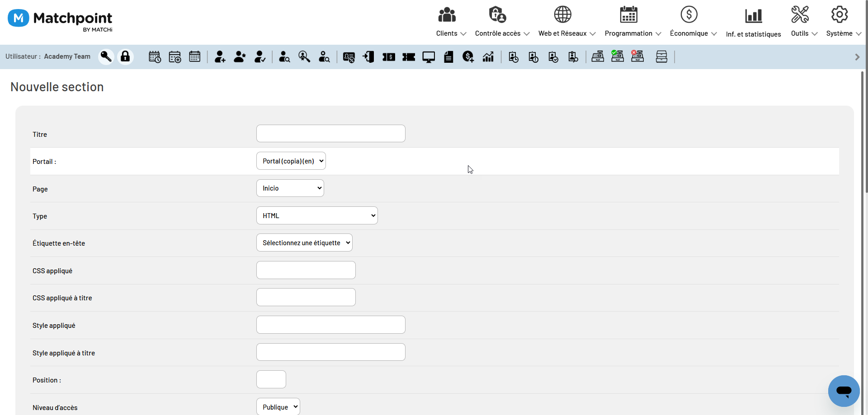Click the plain cash register icon
868x415 pixels.
tap(598, 57)
